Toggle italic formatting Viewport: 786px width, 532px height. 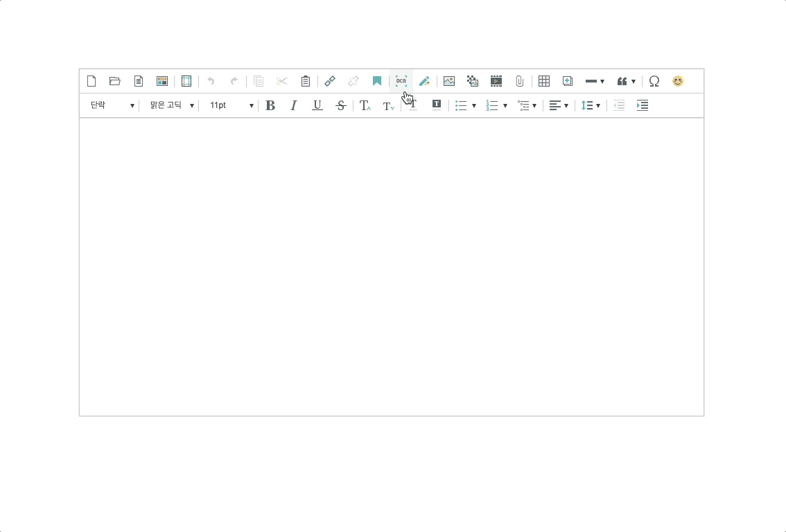pyautogui.click(x=294, y=105)
